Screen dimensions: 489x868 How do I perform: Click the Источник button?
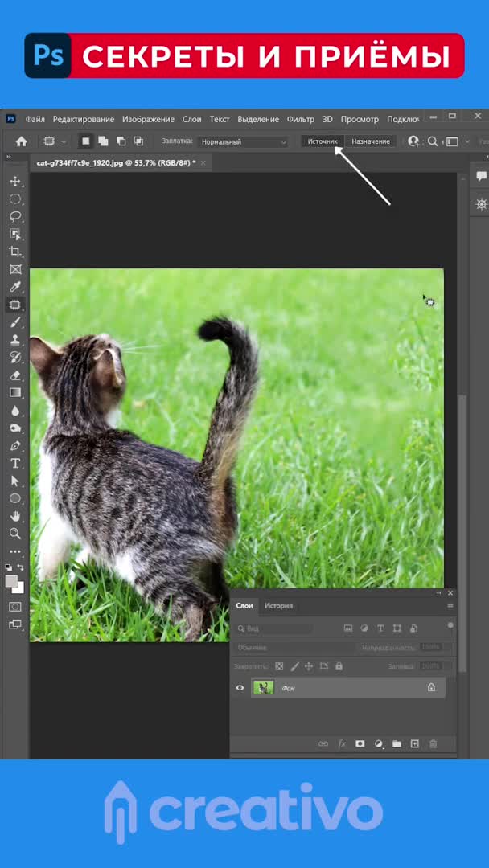[x=323, y=141]
